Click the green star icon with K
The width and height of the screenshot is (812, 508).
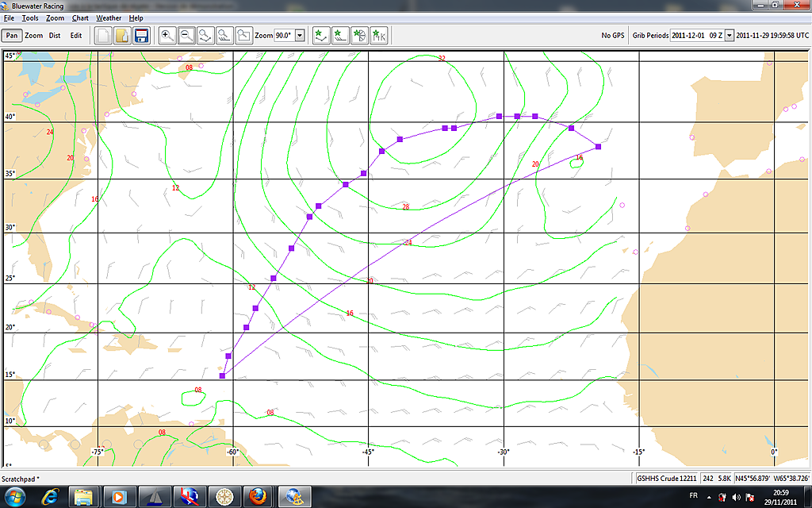379,36
